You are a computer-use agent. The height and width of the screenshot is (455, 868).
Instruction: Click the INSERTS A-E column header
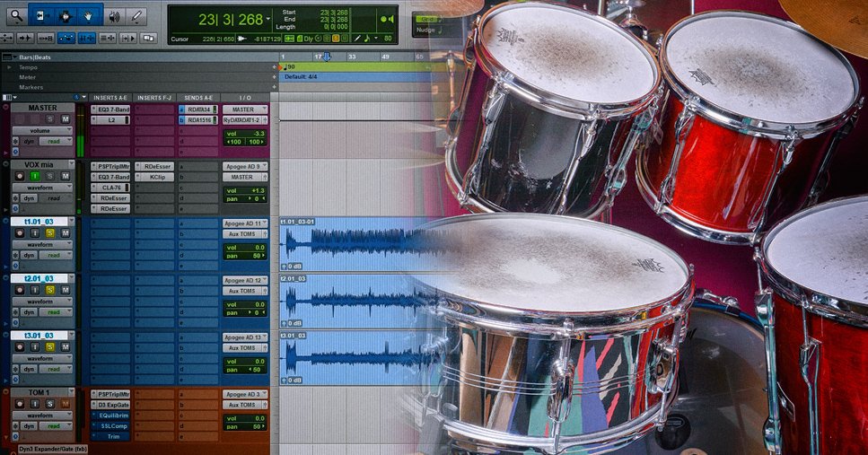(x=111, y=97)
